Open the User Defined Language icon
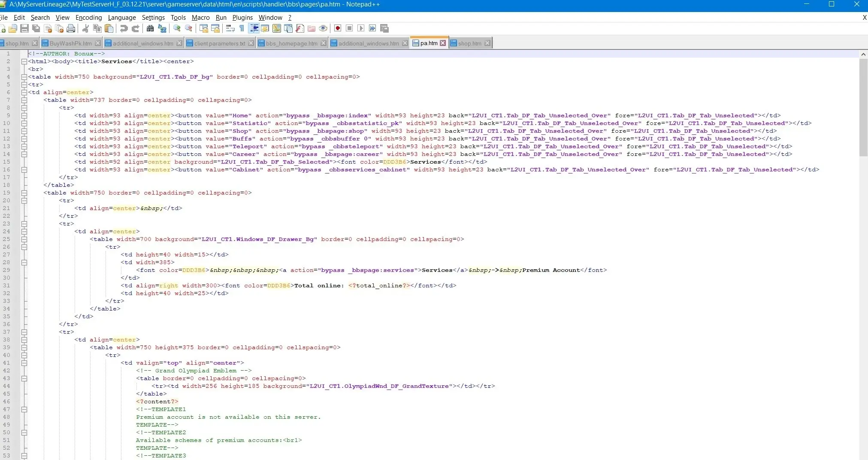Viewport: 868px width, 460px height. pyautogui.click(x=265, y=28)
